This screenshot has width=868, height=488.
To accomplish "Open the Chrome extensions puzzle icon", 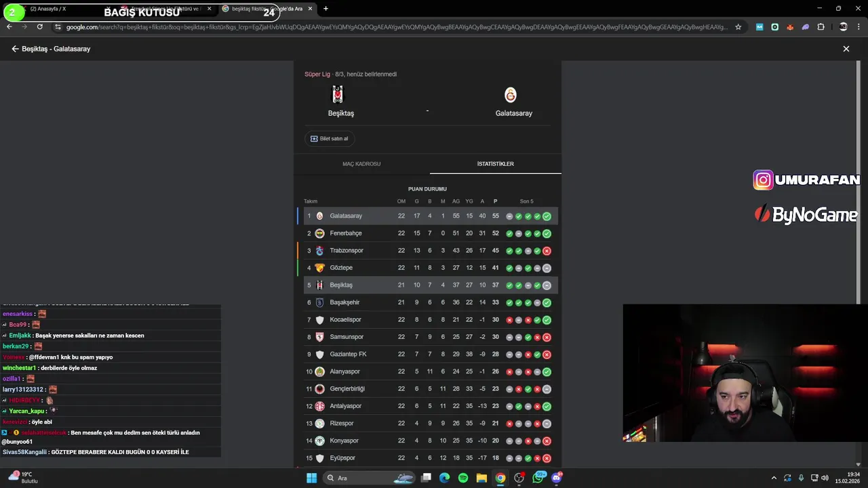I will click(821, 27).
